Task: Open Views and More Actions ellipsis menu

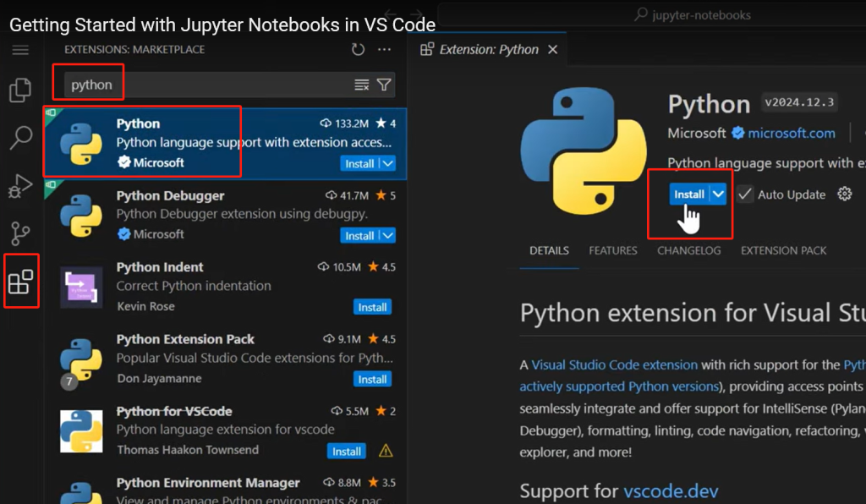Action: (x=385, y=50)
